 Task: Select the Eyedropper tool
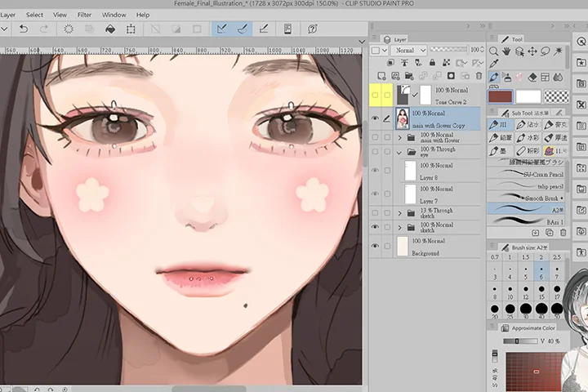click(494, 64)
